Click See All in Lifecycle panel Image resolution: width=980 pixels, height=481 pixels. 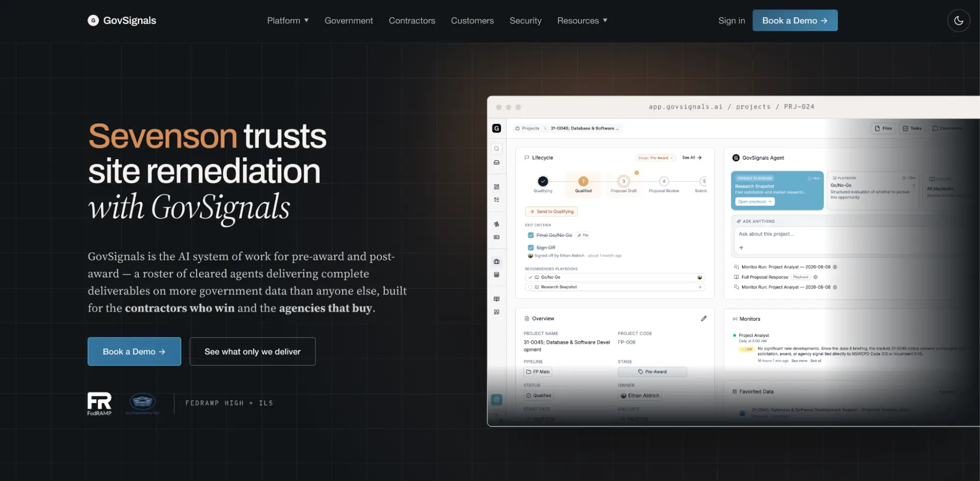click(692, 158)
